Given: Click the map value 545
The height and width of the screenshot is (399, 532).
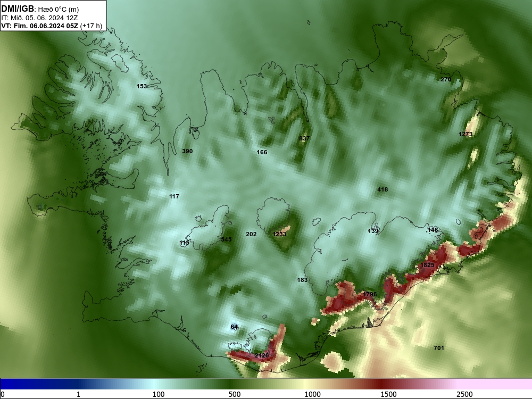Looking at the screenshot, I should pos(226,239).
